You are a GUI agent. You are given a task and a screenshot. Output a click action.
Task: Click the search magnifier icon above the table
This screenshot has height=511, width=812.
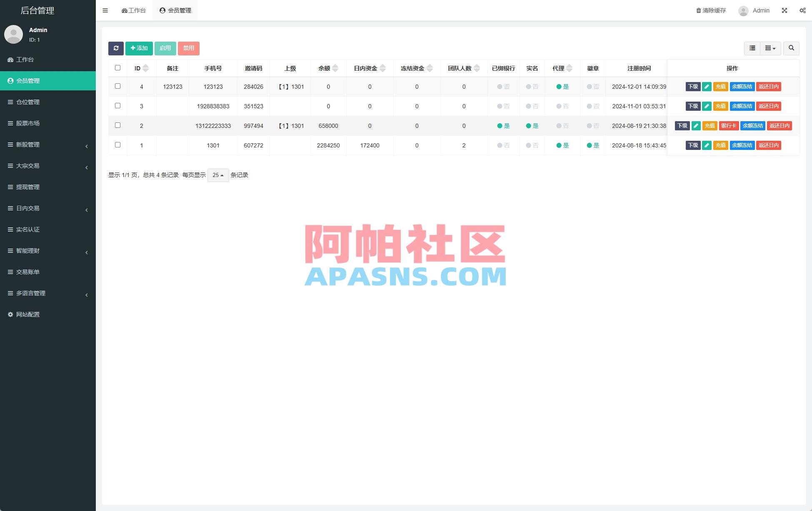click(791, 48)
